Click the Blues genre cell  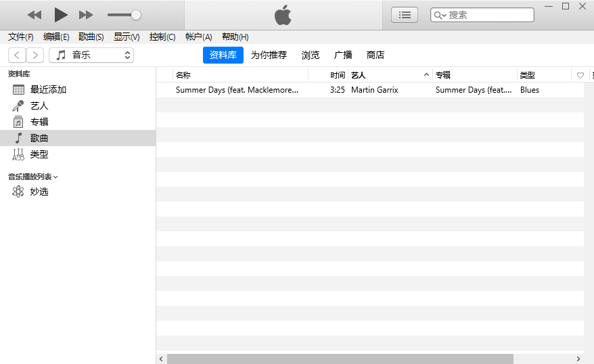(x=530, y=90)
